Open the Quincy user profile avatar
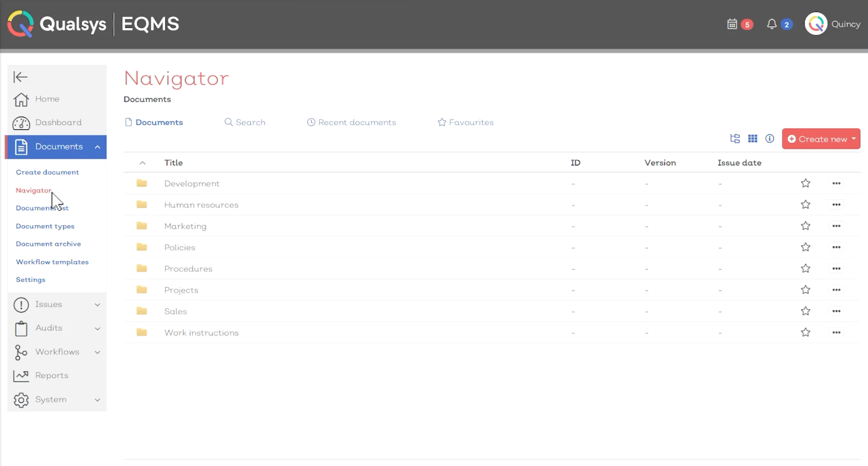The width and height of the screenshot is (868, 466). [x=816, y=24]
